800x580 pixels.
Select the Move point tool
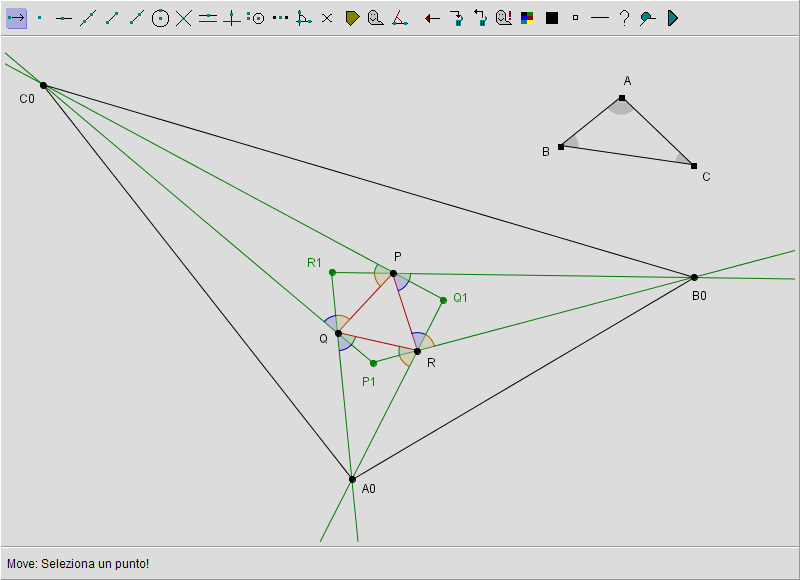[x=16, y=18]
